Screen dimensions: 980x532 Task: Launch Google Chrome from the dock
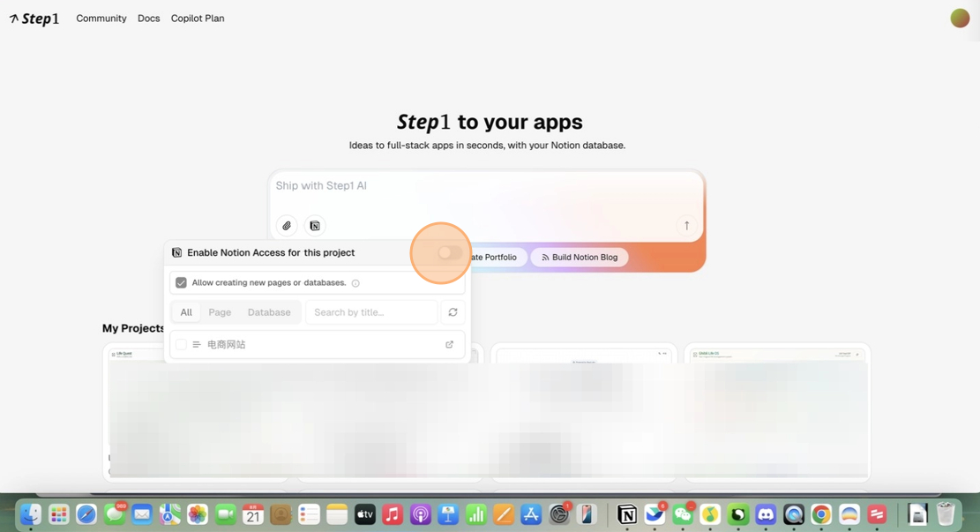[821, 513]
